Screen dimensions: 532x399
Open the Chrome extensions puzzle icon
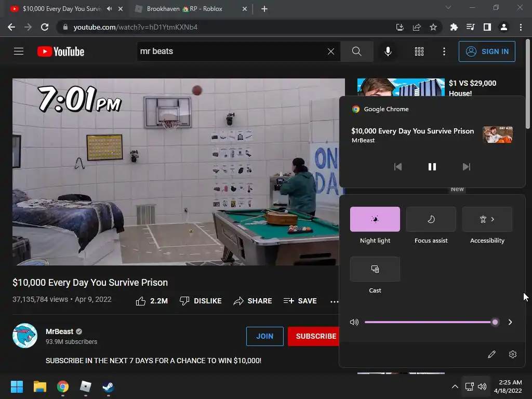tap(454, 27)
